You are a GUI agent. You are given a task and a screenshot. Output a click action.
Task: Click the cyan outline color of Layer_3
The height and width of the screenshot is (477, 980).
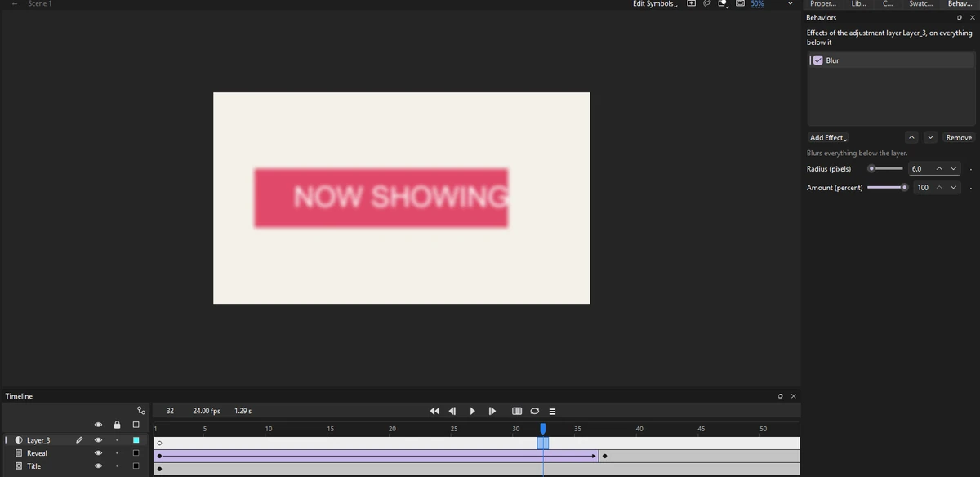click(x=136, y=440)
